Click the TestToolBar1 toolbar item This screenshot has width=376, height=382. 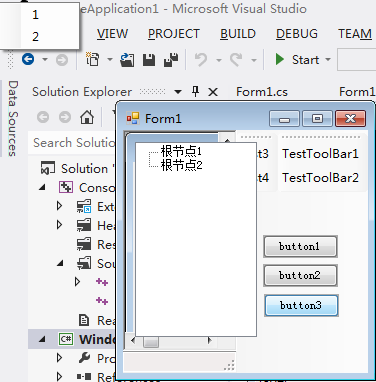click(320, 154)
